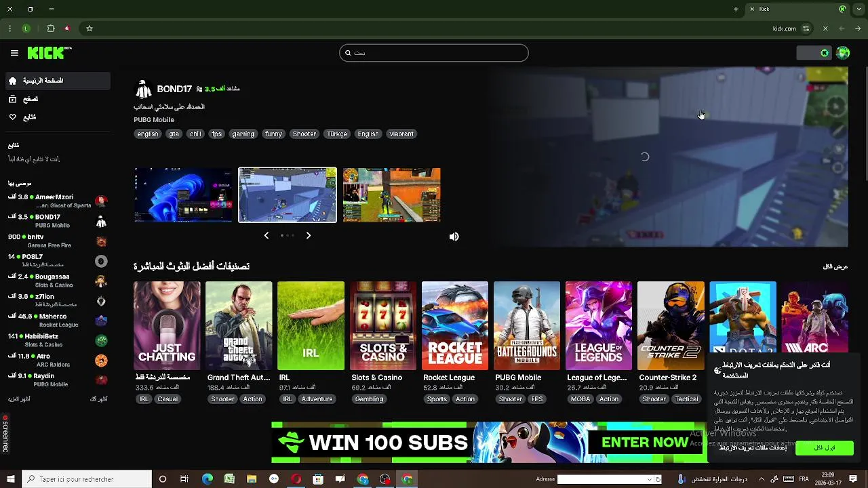Open cookie settings in the cookie notice
The width and height of the screenshot is (868, 488).
coord(753,447)
